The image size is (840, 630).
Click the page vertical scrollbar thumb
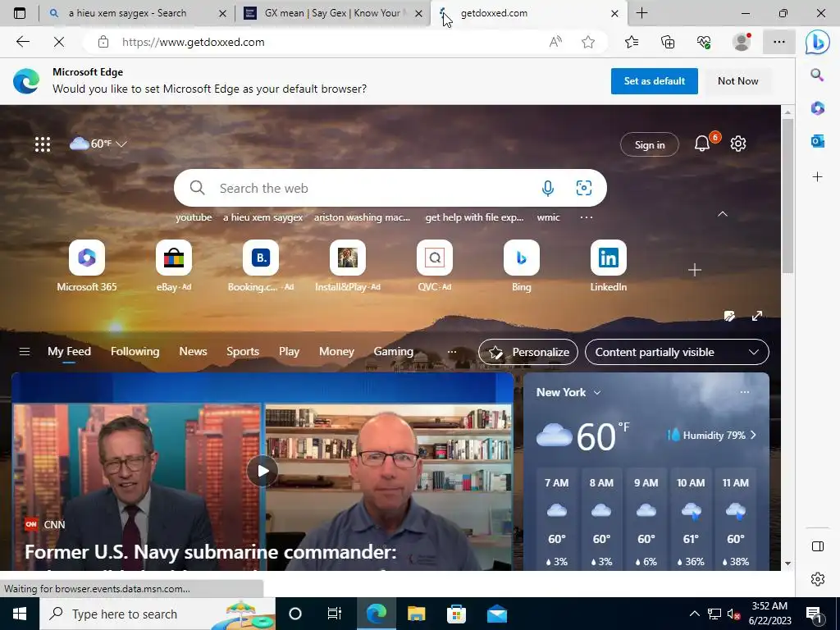pos(787,195)
